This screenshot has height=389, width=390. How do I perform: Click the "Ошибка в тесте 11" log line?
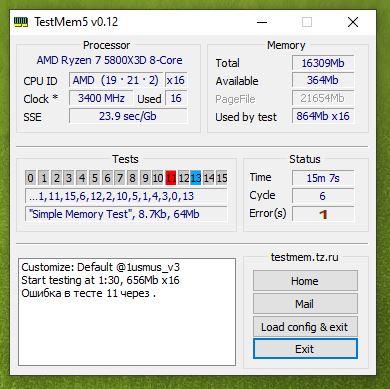pyautogui.click(x=89, y=293)
